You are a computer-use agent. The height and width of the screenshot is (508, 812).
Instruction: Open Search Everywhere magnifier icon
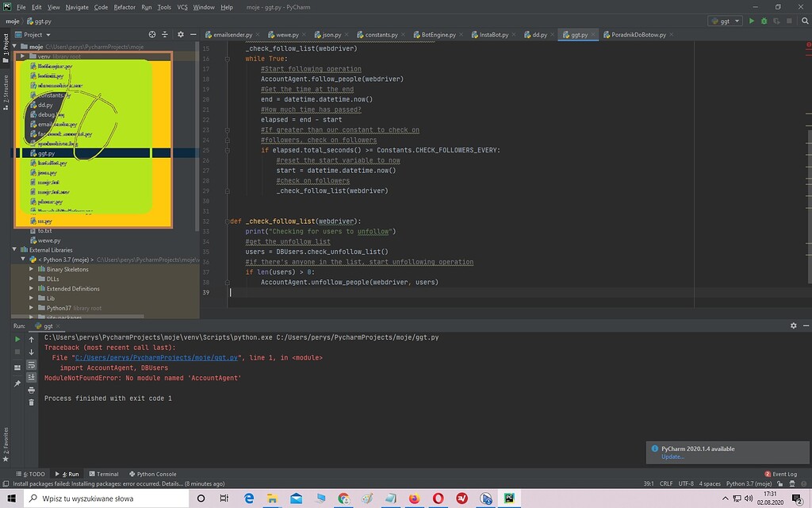tap(805, 21)
